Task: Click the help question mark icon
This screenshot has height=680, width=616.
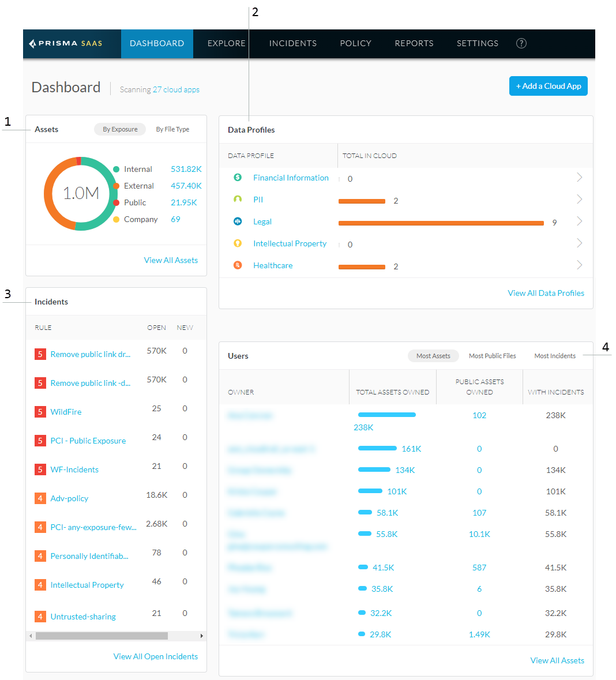Action: [521, 43]
